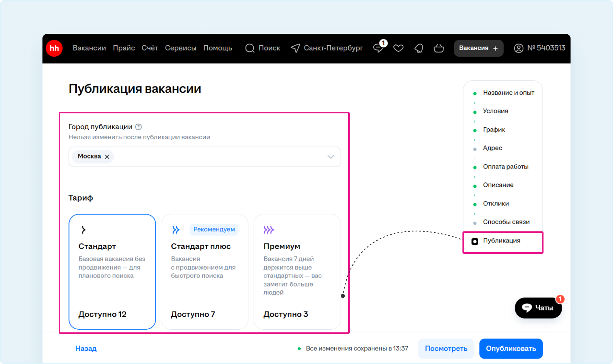Viewport: 613px width, 364px height.
Task: Open the shopping cart icon
Action: click(x=439, y=48)
